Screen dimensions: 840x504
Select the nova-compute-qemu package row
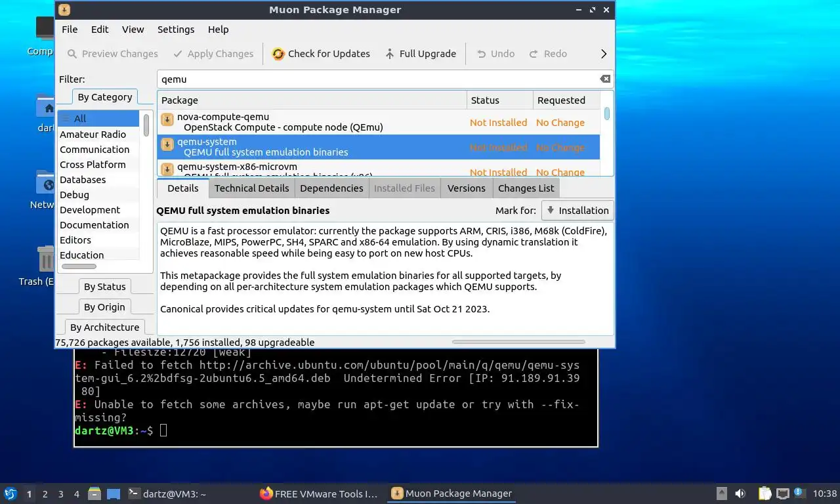(379, 122)
